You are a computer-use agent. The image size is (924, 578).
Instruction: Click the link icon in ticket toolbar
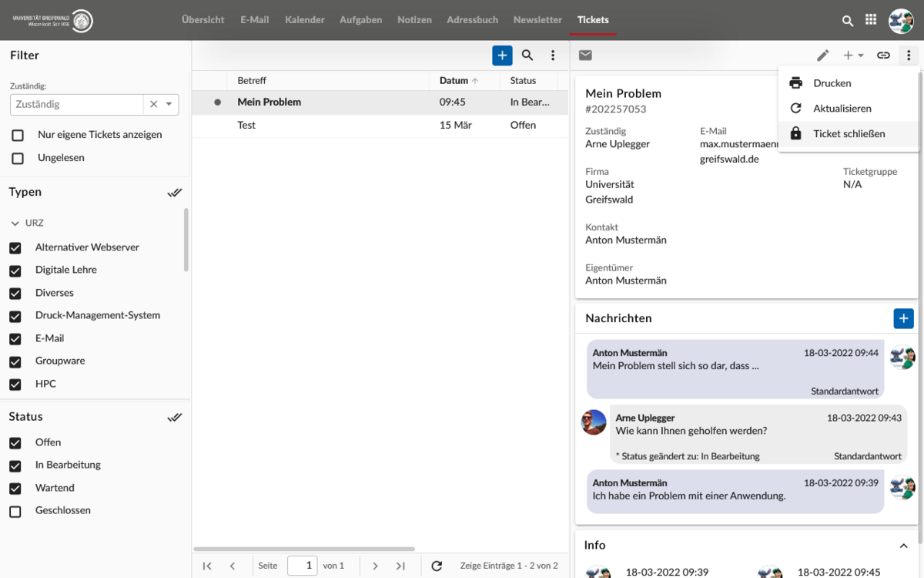[x=883, y=55]
